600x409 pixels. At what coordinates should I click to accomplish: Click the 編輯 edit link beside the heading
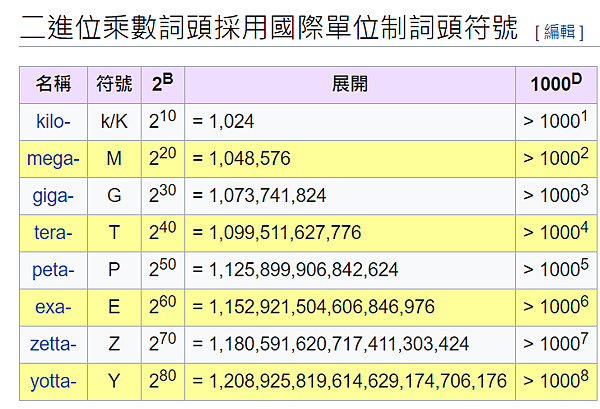[559, 31]
